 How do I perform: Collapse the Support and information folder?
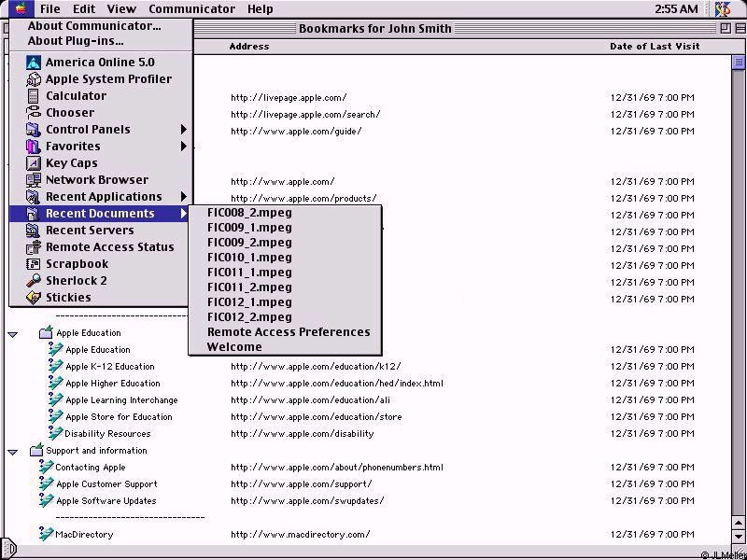pyautogui.click(x=13, y=451)
